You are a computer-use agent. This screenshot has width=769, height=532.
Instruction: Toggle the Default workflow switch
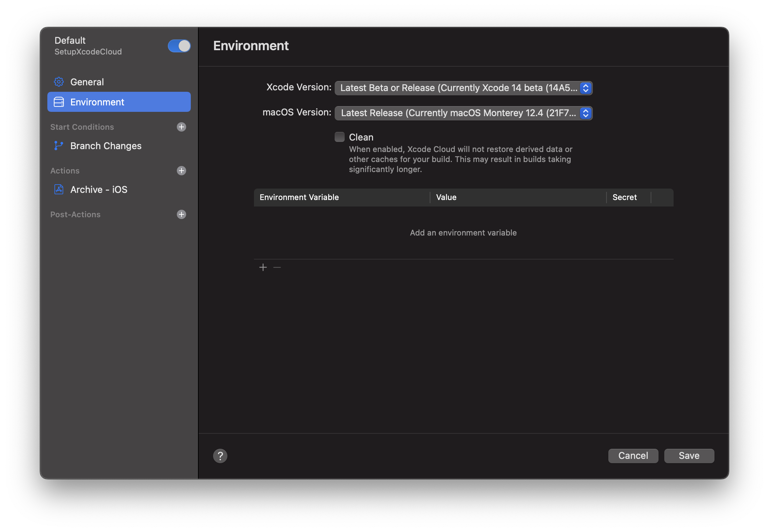tap(179, 46)
